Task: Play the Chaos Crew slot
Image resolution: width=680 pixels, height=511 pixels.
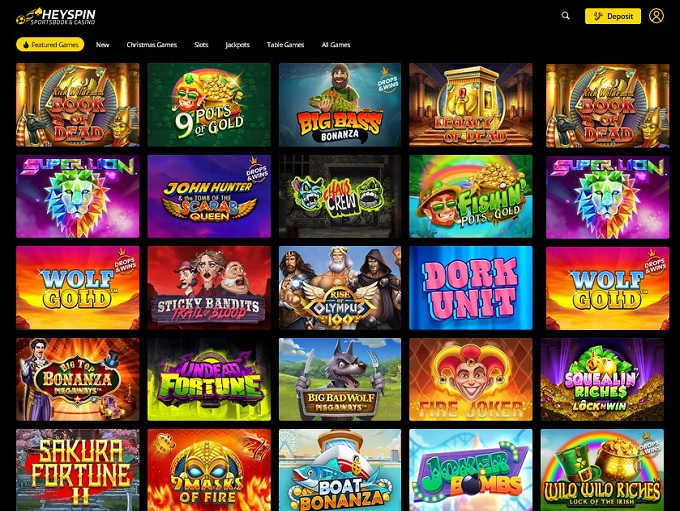Action: pyautogui.click(x=340, y=197)
